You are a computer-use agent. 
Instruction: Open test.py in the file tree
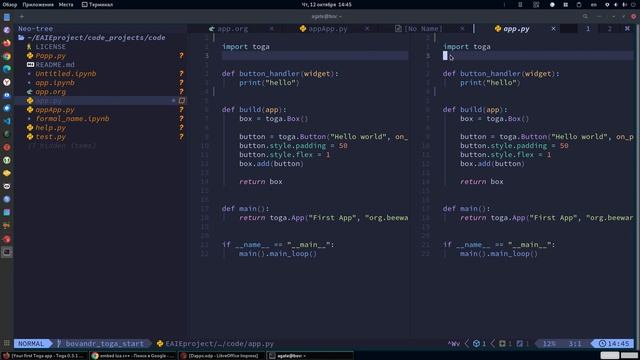coord(50,137)
